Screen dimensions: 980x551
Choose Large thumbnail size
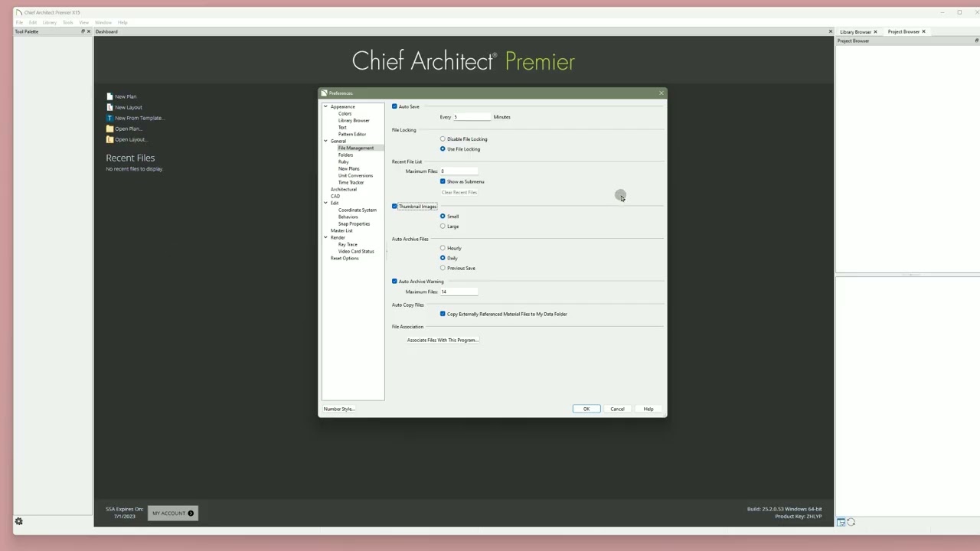pyautogui.click(x=443, y=227)
